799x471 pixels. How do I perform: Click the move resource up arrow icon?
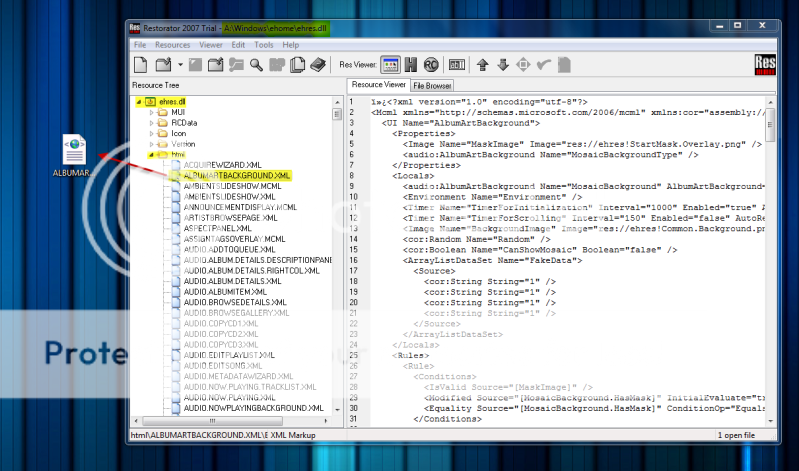pyautogui.click(x=483, y=65)
